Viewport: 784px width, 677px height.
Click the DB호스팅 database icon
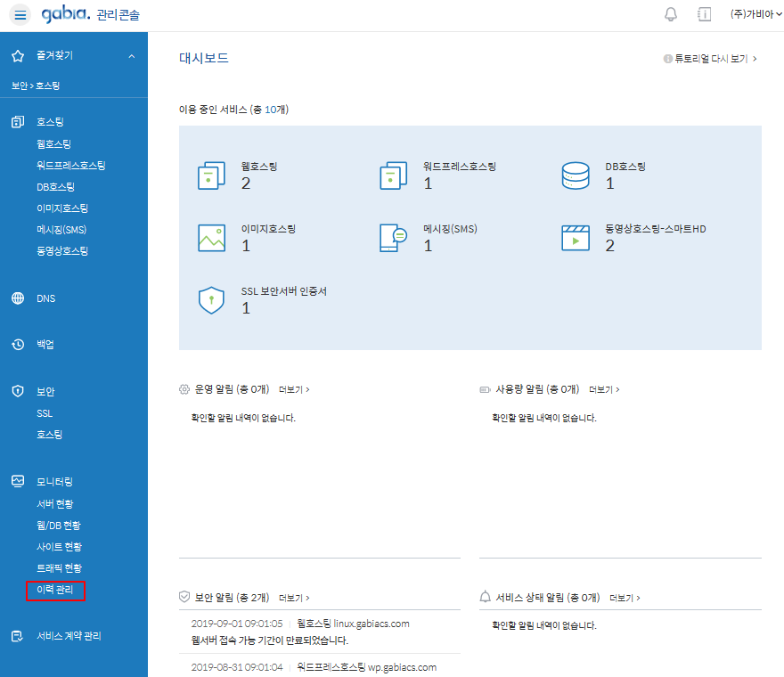point(576,175)
